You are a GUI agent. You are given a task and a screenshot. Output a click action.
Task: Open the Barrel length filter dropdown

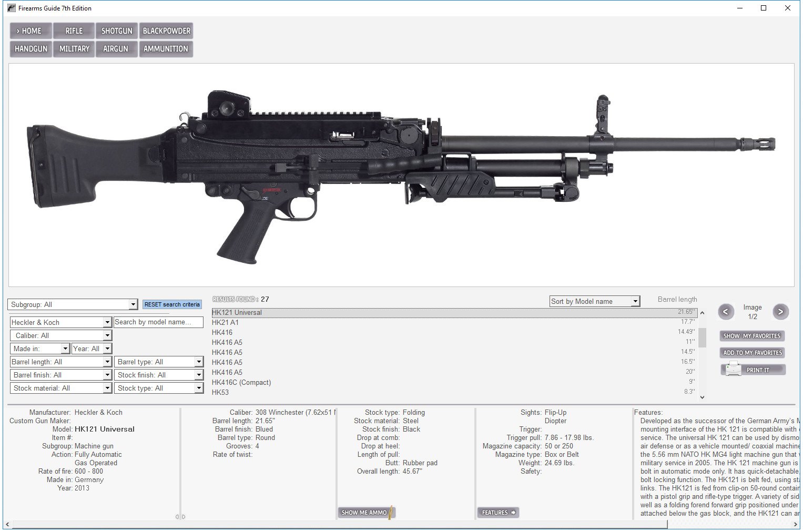click(107, 362)
